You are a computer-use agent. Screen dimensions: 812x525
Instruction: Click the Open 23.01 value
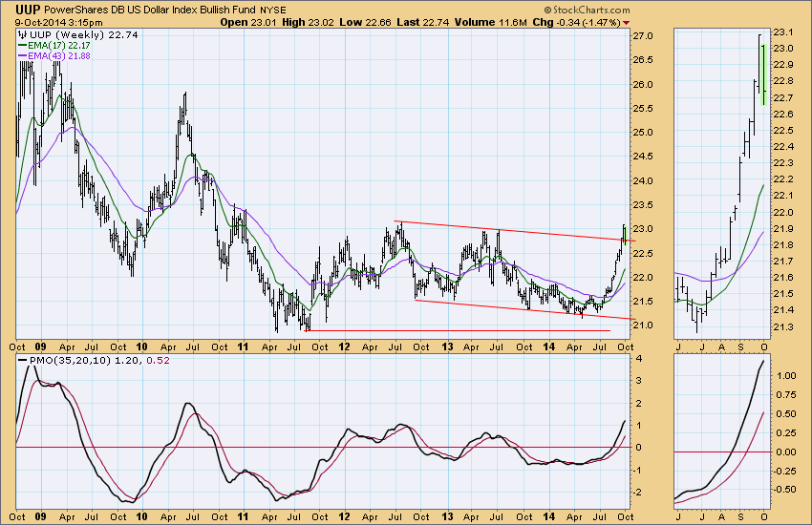click(x=249, y=22)
